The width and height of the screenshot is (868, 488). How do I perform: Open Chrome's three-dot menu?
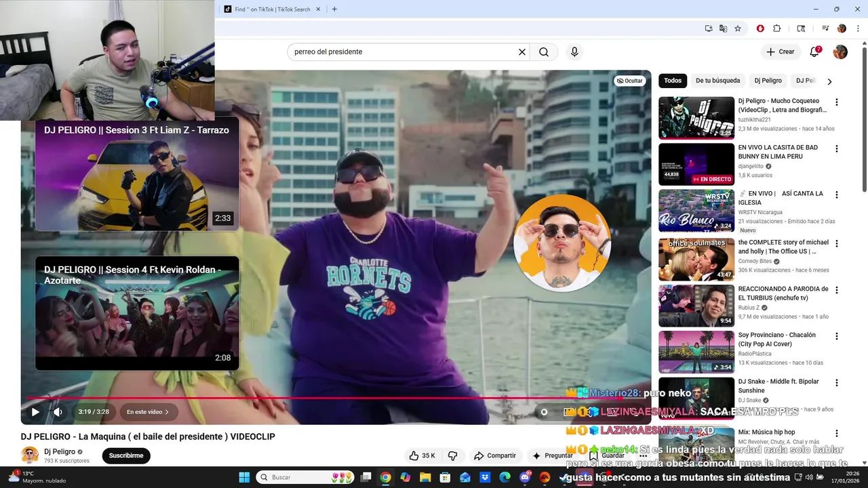(858, 28)
